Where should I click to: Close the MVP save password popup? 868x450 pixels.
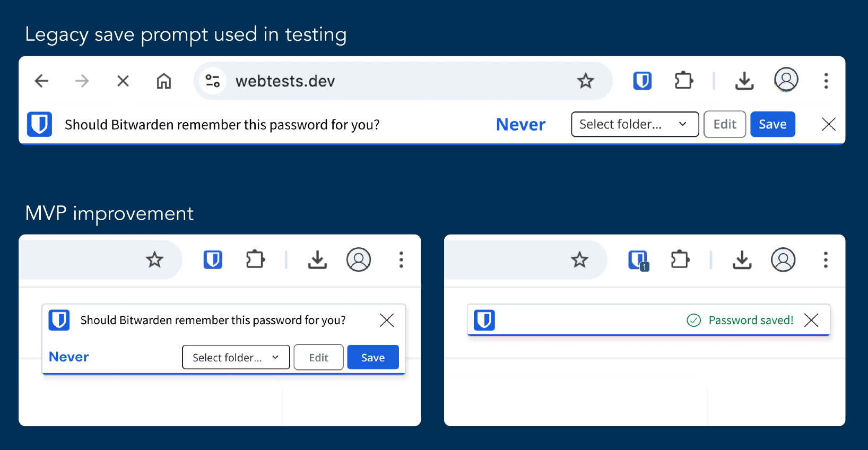387,320
